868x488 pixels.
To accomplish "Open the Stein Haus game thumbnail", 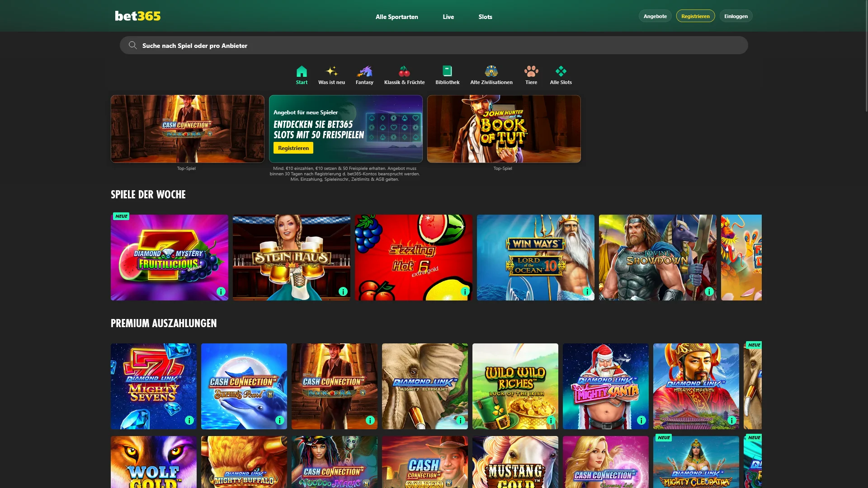I will 291,257.
